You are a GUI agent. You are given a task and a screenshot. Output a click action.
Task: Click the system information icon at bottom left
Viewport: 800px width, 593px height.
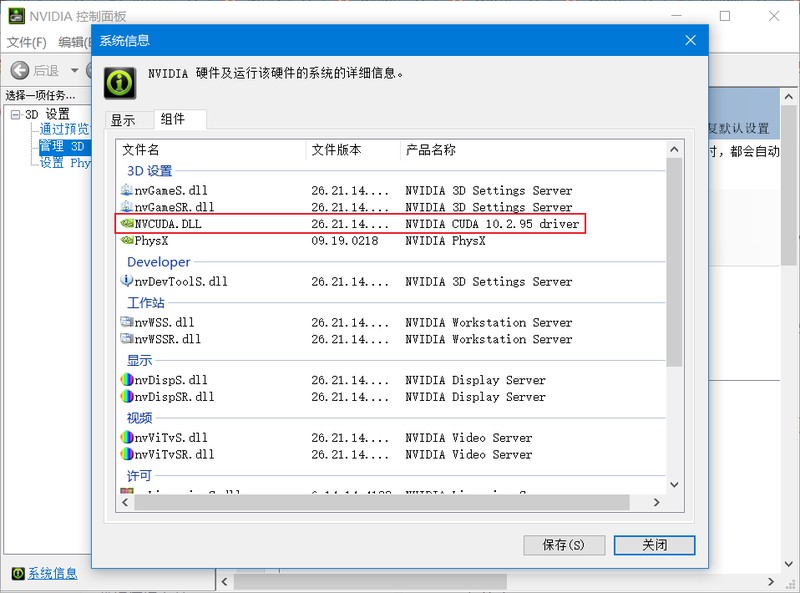click(18, 574)
